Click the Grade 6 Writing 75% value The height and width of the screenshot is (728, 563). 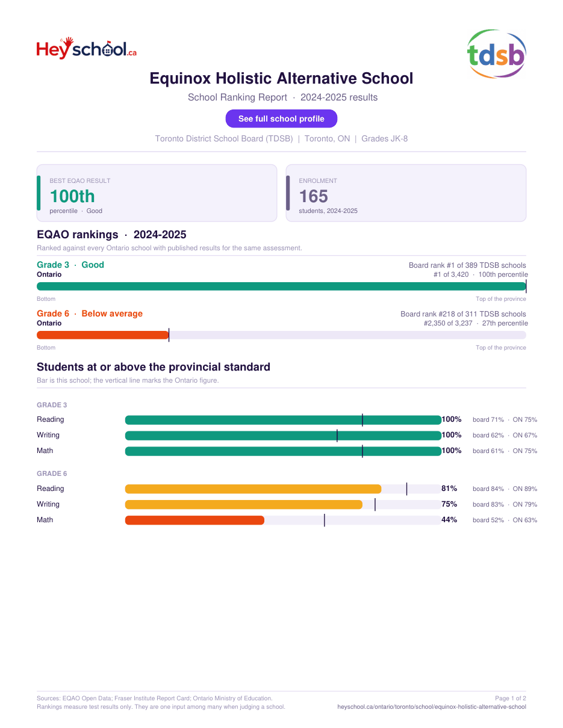coord(449,504)
